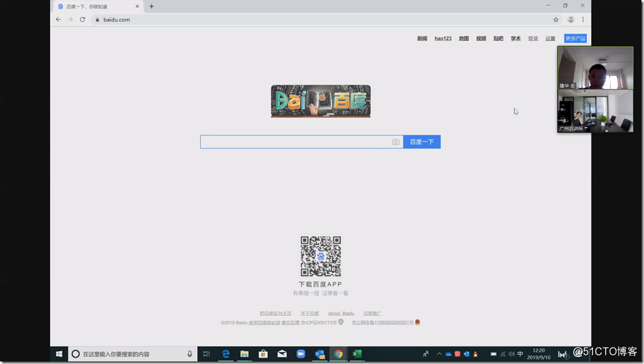This screenshot has width=644, height=364.
Task: Select the 百度一下，你就知道 tab
Action: [x=99, y=6]
